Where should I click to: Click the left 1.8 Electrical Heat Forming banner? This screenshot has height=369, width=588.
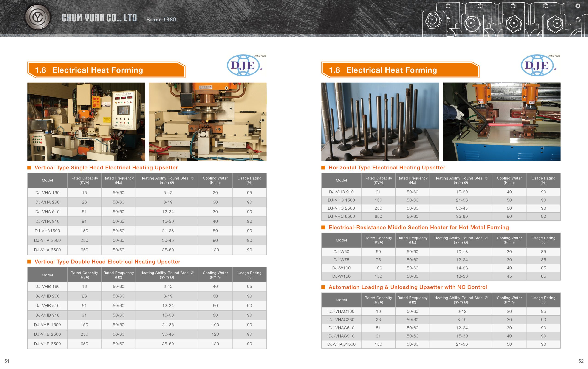(106, 70)
